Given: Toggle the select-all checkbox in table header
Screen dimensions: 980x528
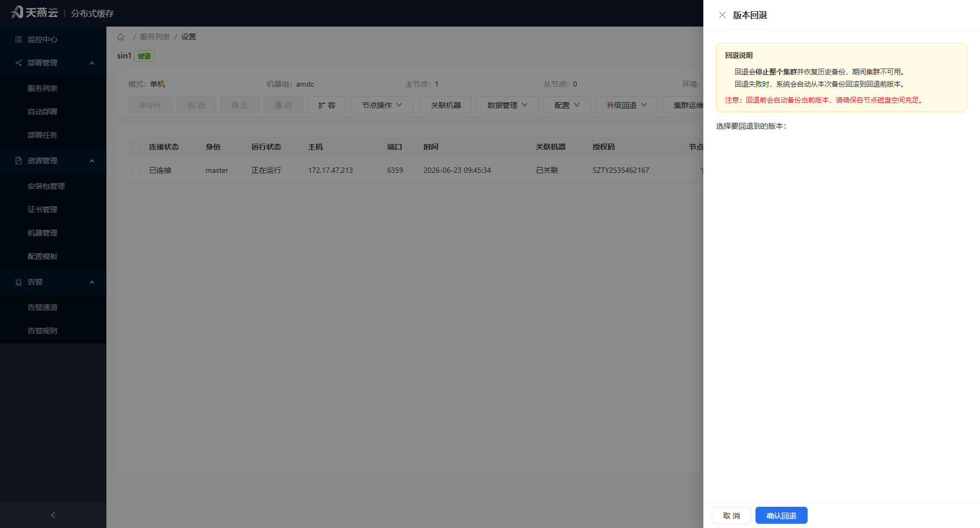Looking at the screenshot, I should coord(136,147).
